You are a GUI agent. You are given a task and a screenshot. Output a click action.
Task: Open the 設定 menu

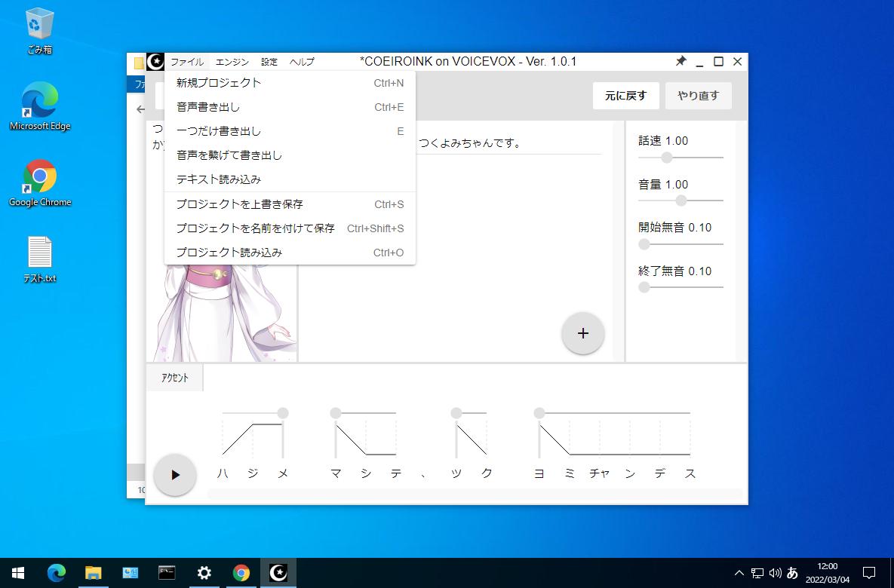(x=269, y=62)
